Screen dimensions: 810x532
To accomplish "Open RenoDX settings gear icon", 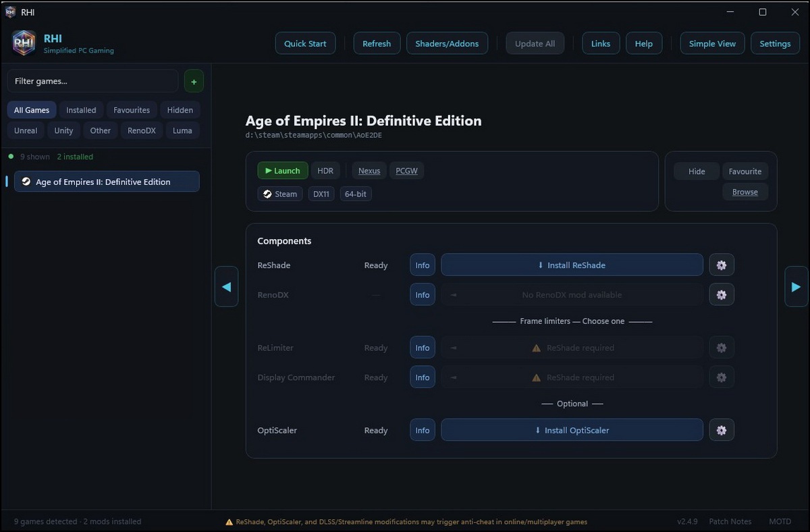I will click(722, 295).
